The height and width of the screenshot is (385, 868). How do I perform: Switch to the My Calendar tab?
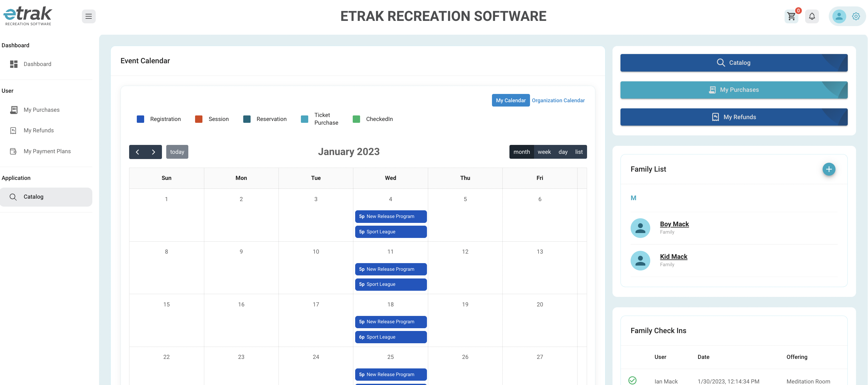pyautogui.click(x=510, y=100)
